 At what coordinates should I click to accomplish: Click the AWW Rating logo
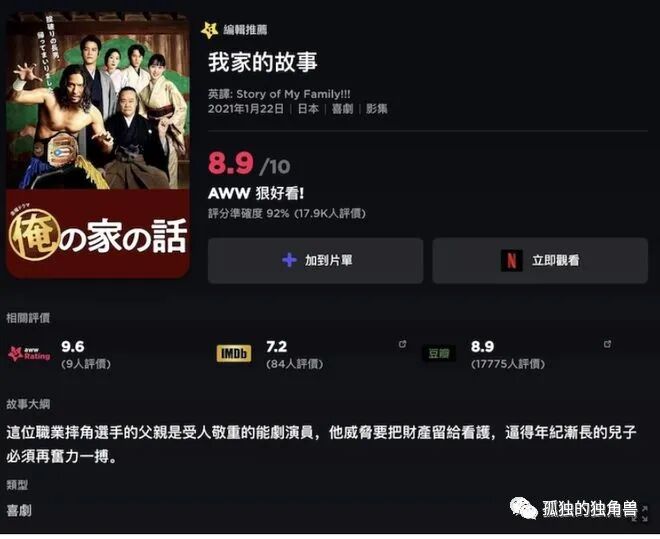tap(29, 354)
